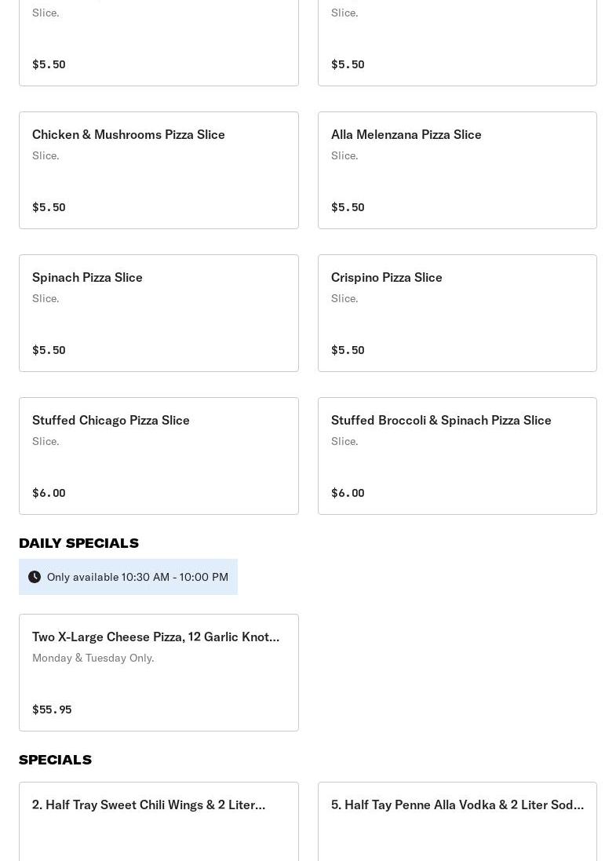Open Half Tray Penne Alla Vodka special
Viewport: 616px width, 861px height.
tap(457, 820)
